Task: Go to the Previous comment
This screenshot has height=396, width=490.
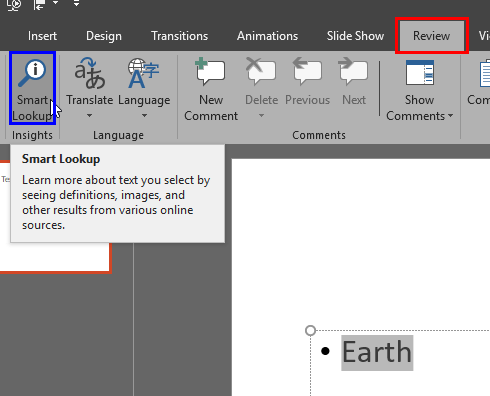Action: click(307, 82)
